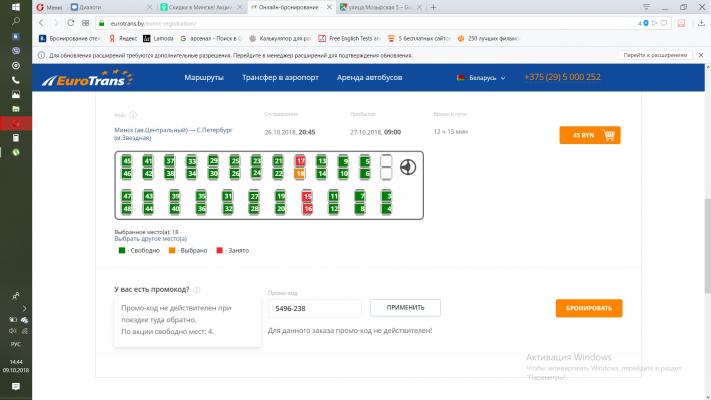Choose free seat 13 in the top row
711x400 pixels.
click(x=322, y=161)
